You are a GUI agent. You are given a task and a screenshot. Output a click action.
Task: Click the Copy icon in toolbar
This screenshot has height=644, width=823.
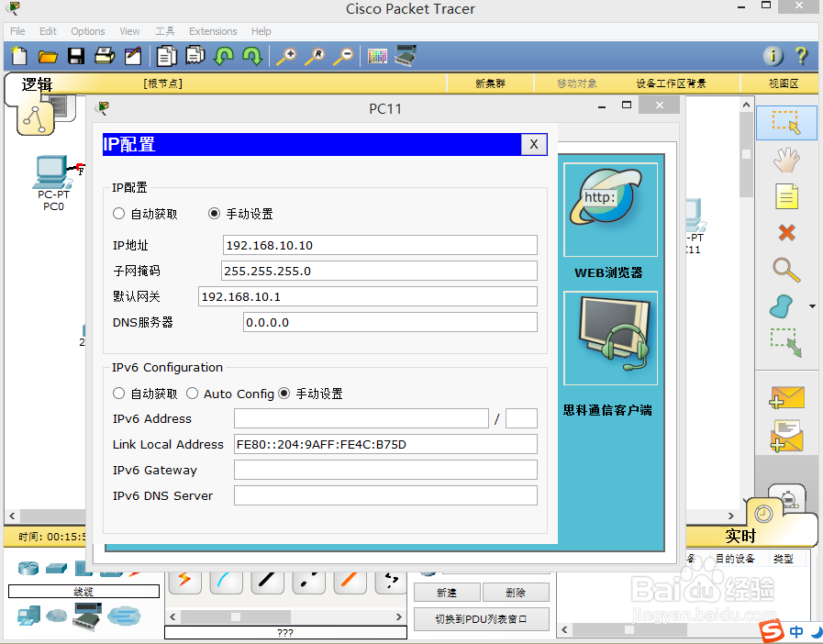tap(167, 56)
